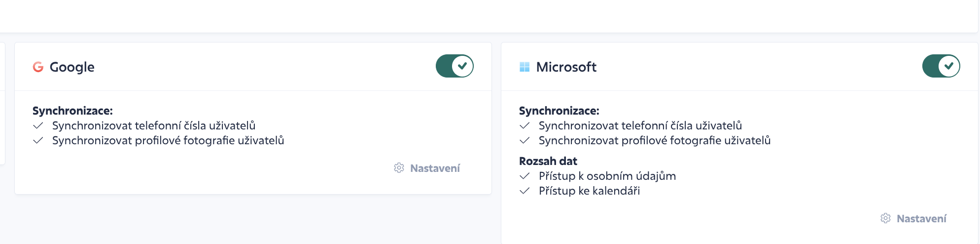The width and height of the screenshot is (980, 244).
Task: Open Microsoft Nastavení settings
Action: point(913,218)
